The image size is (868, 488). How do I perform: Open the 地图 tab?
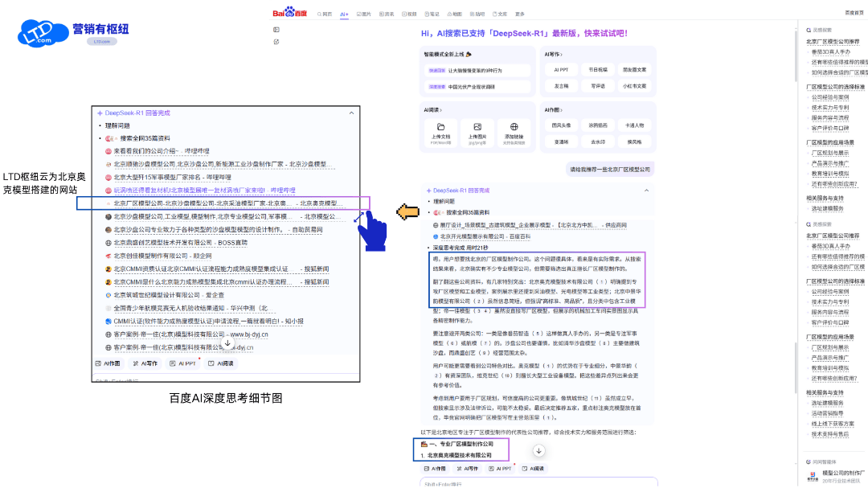tap(454, 14)
